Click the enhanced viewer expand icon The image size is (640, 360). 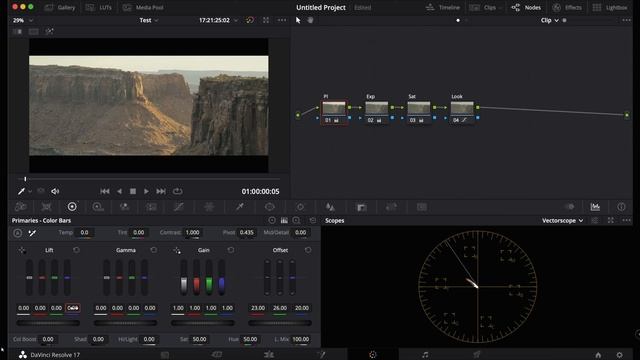click(x=266, y=20)
